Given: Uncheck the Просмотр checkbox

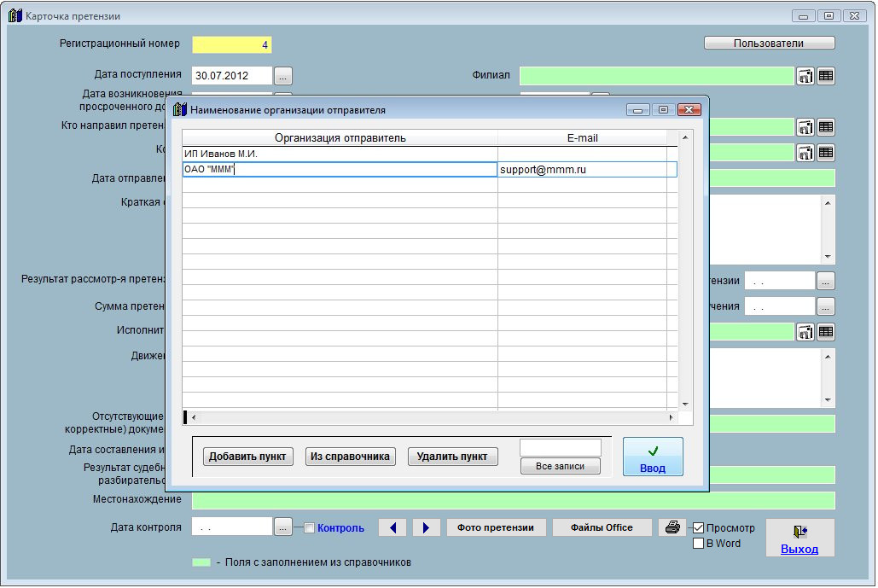Looking at the screenshot, I should pyautogui.click(x=699, y=528).
